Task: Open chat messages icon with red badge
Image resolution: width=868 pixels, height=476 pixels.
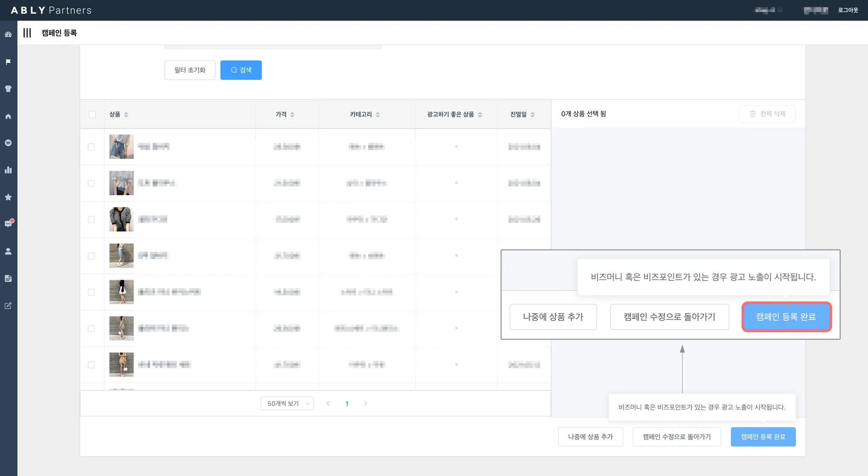Action: pyautogui.click(x=8, y=224)
